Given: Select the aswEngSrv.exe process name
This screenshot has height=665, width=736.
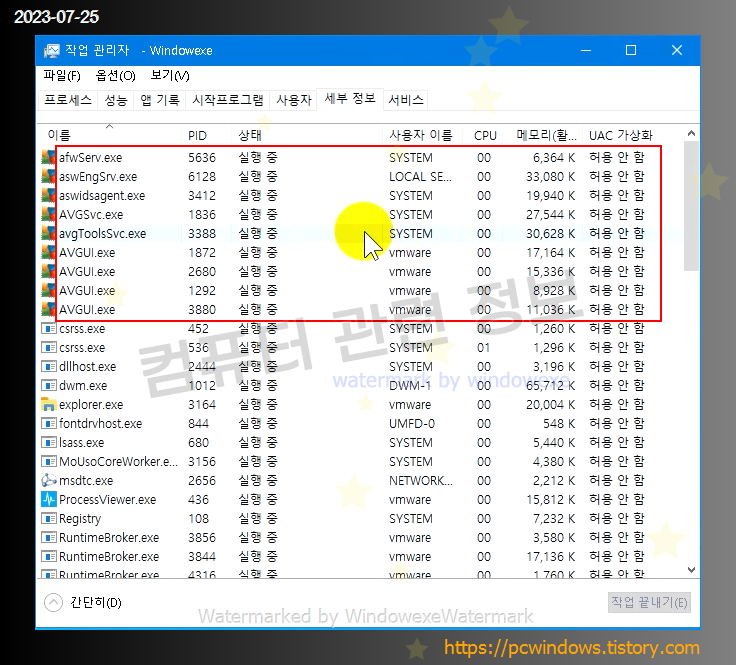Looking at the screenshot, I should [x=98, y=176].
